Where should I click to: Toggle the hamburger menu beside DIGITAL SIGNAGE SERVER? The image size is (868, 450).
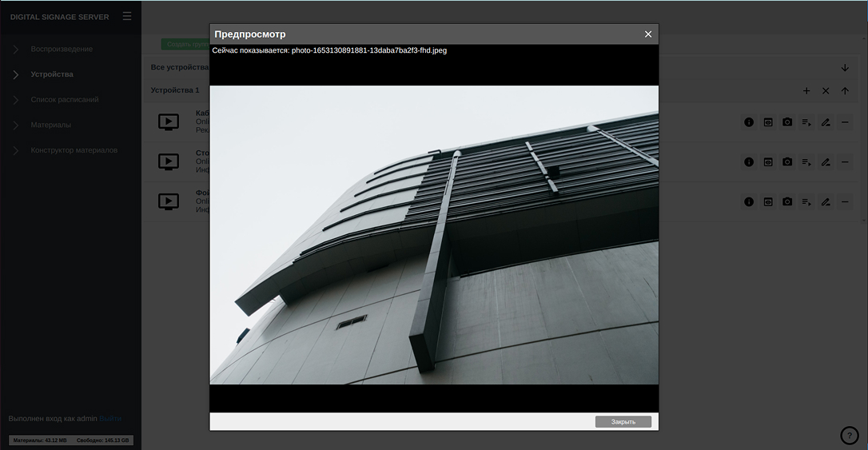click(127, 17)
